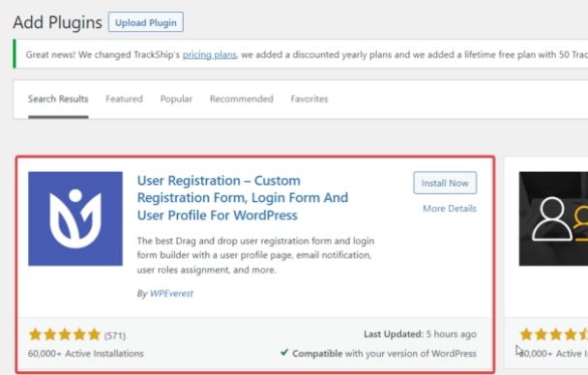Click the "Add Plugins" page heading
This screenshot has height=375, width=588.
[x=57, y=22]
